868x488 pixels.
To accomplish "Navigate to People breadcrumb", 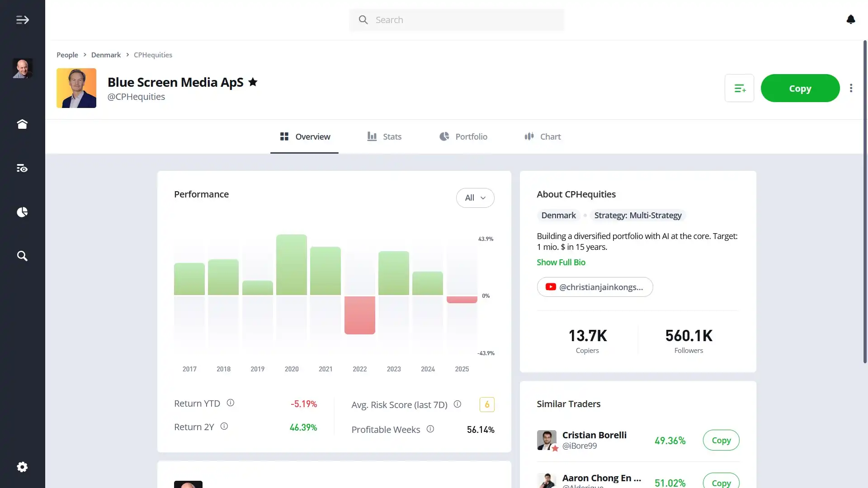I will 67,55.
